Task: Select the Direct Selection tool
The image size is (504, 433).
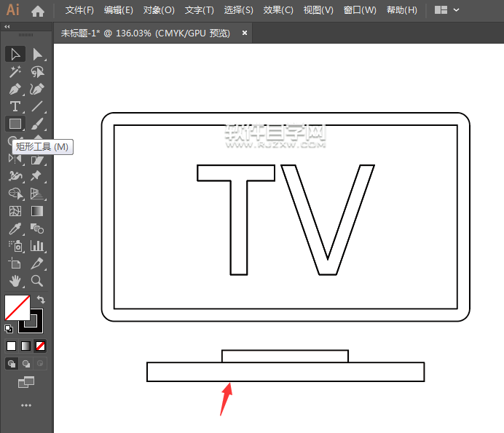Action: (x=37, y=54)
